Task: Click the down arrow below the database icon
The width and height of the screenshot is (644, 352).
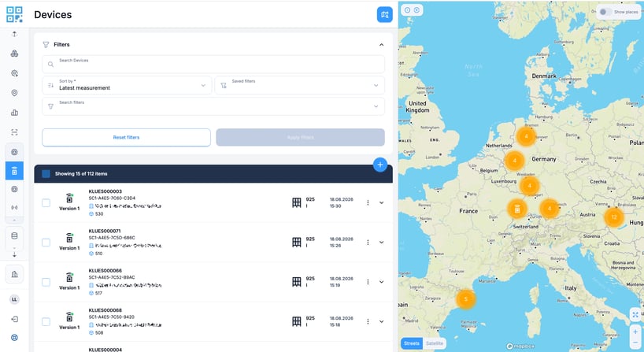Action: [14, 254]
